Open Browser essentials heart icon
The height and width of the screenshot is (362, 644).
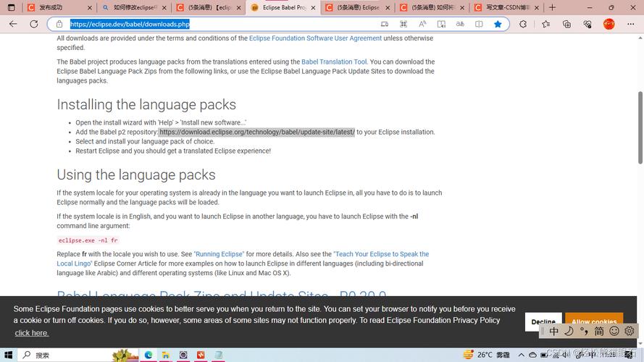pyautogui.click(x=587, y=24)
